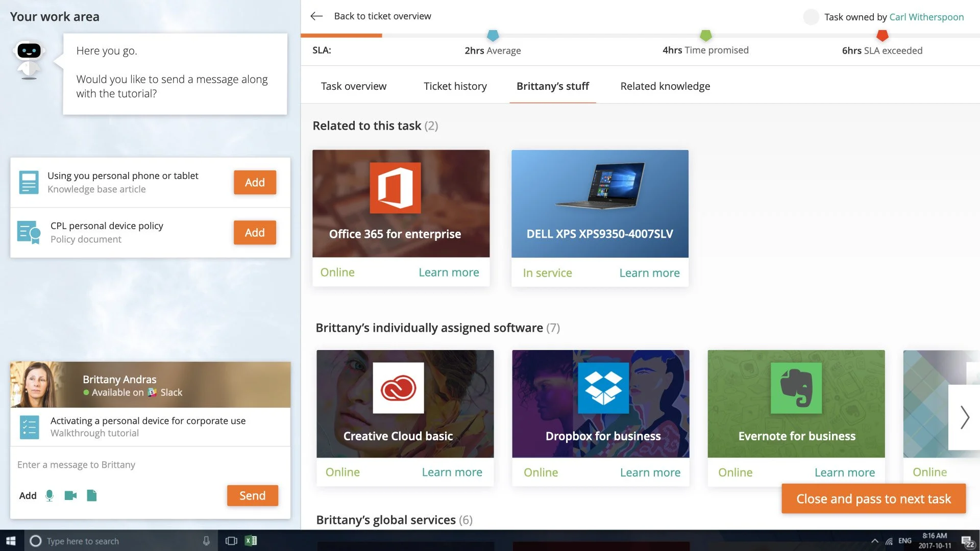Open Excel from the Windows taskbar
The image size is (980, 551).
click(251, 541)
